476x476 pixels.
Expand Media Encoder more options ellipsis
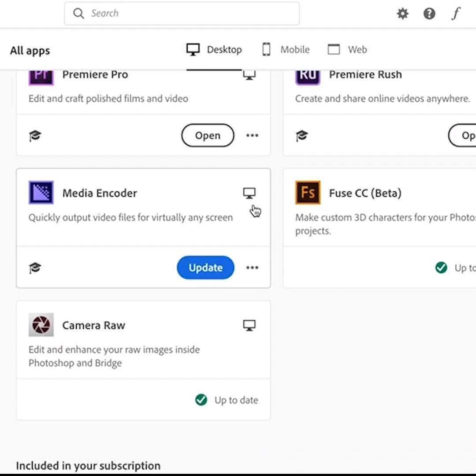click(x=252, y=268)
